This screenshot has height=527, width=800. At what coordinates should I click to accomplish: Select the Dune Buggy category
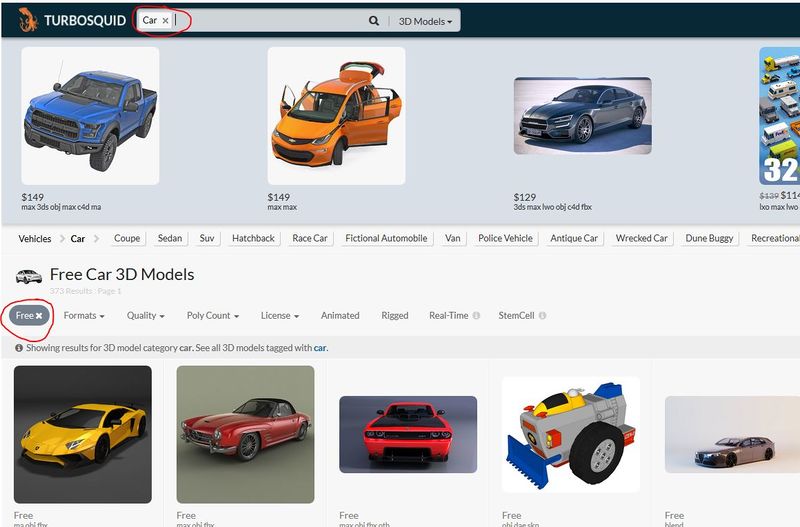[x=709, y=238]
